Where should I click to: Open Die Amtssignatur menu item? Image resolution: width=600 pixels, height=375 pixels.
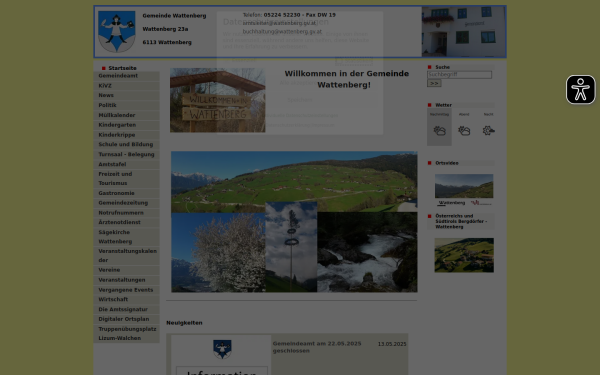pyautogui.click(x=126, y=310)
